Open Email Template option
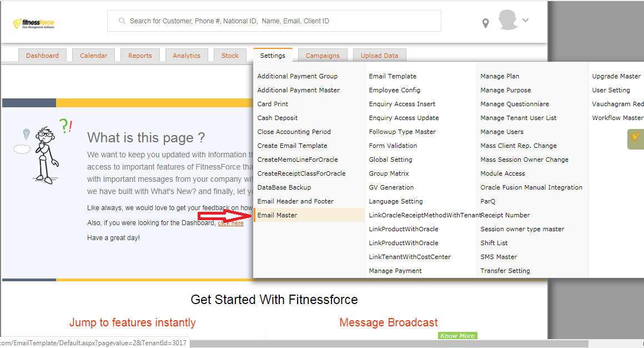 (x=393, y=76)
